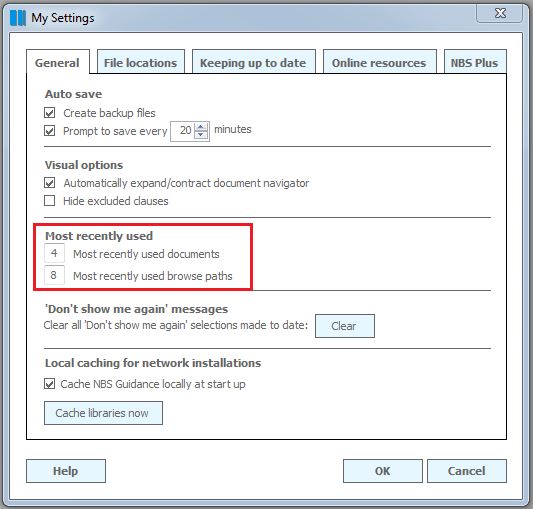Uncheck Cache NBS Guidance locally at start up
533x509 pixels.
(50, 384)
